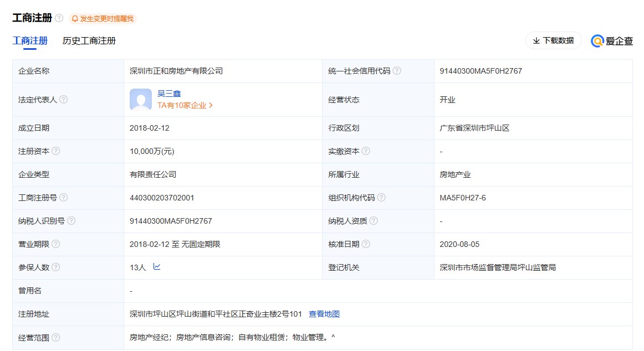Click the 爱企查 logo

pyautogui.click(x=612, y=40)
